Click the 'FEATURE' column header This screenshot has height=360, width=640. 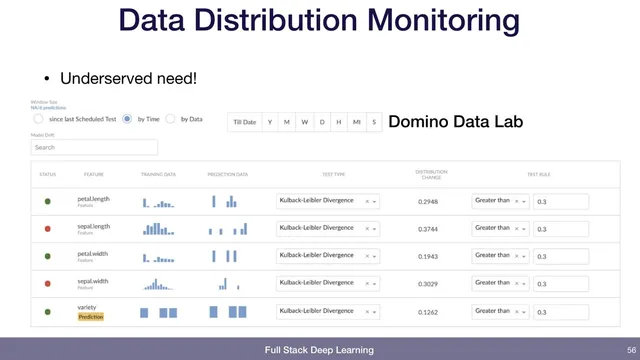click(94, 174)
